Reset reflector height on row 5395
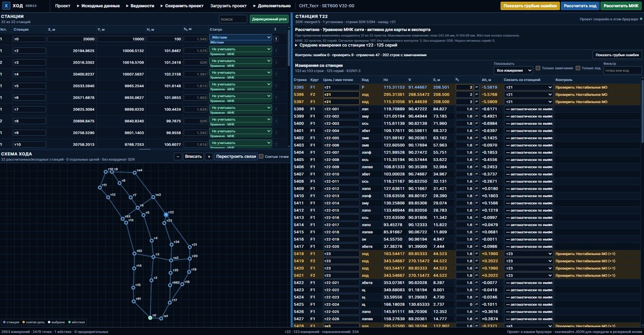 (477, 87)
